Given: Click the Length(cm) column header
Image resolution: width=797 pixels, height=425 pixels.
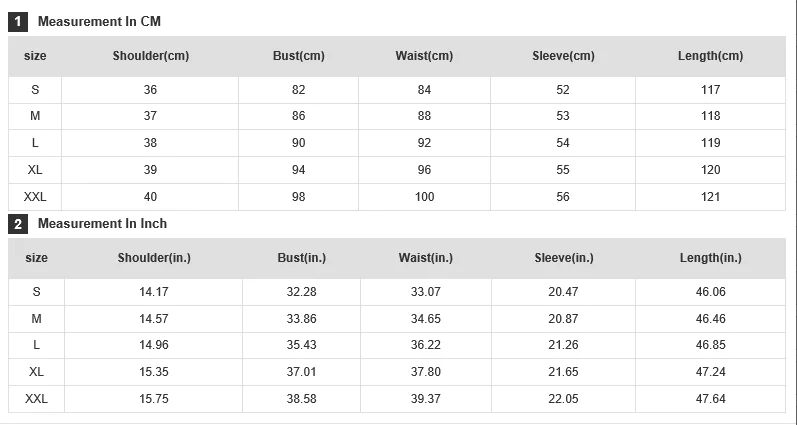Looking at the screenshot, I should 710,56.
